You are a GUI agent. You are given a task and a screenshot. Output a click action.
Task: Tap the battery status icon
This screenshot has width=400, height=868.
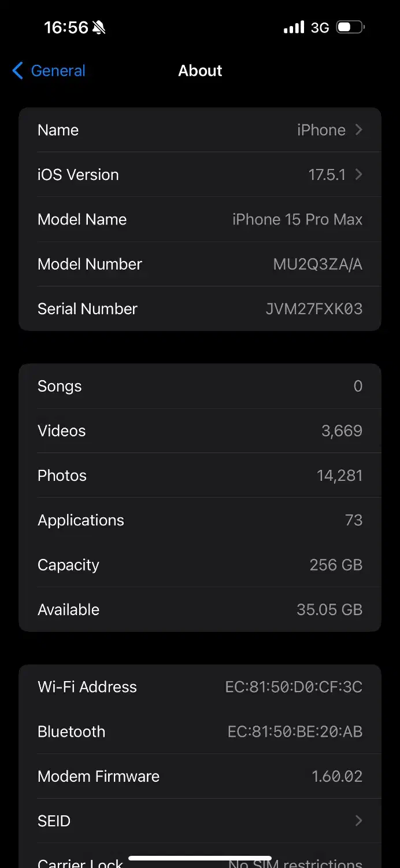tap(350, 27)
